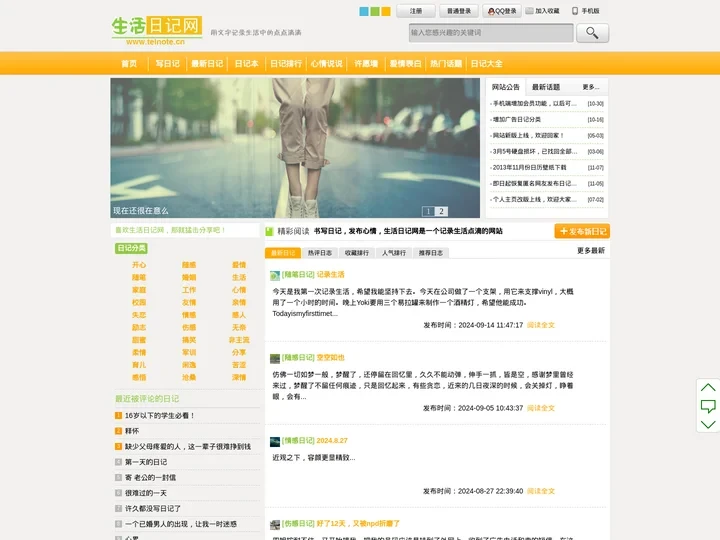Click the speech-bubble comment icon

coord(708,406)
